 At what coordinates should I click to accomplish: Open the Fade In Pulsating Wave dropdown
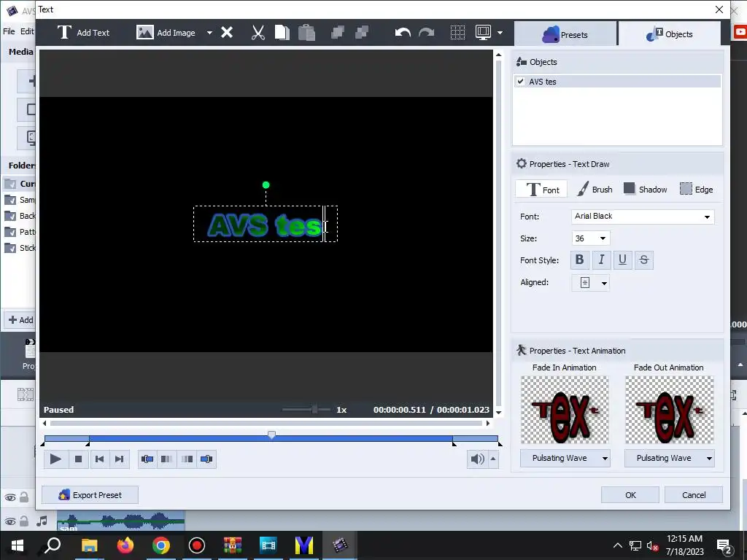click(x=565, y=458)
